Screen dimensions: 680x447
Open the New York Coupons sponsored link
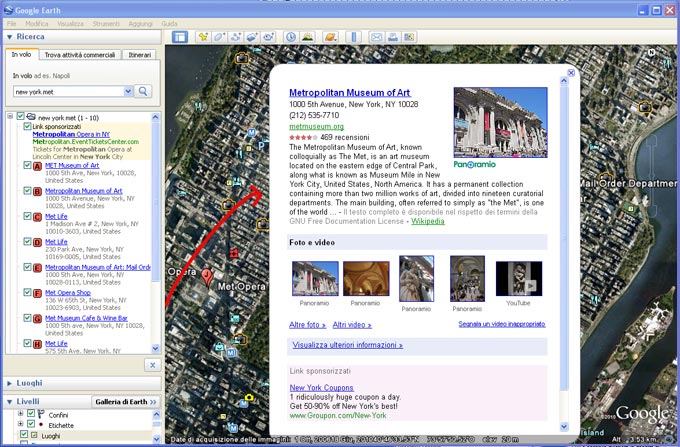tap(321, 388)
